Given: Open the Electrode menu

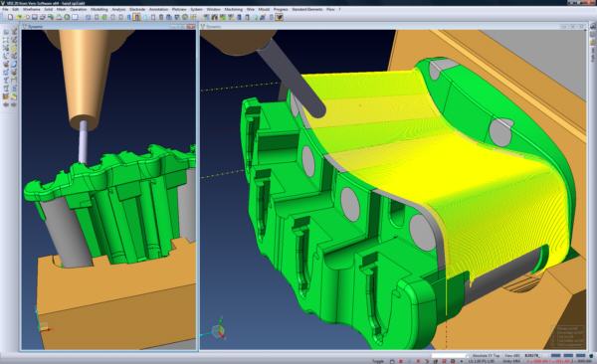Looking at the screenshot, I should (x=137, y=9).
